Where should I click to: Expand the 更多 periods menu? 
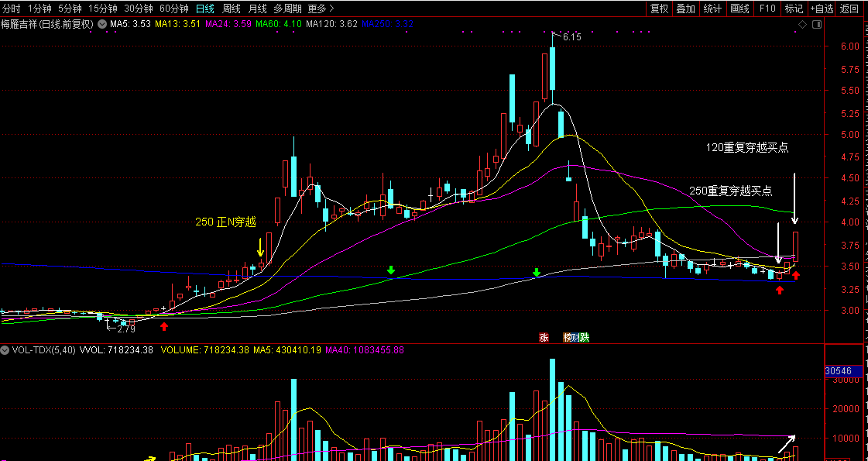321,9
